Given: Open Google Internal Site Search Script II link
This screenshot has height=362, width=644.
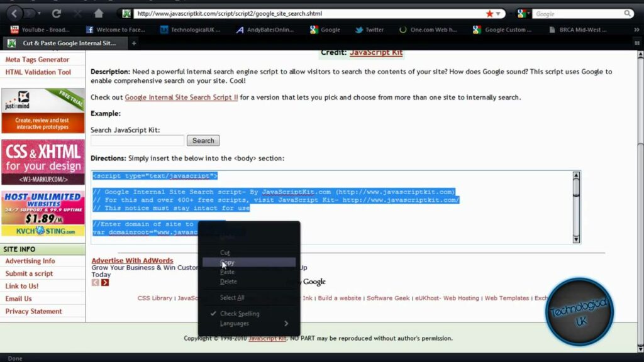Looking at the screenshot, I should click(181, 97).
